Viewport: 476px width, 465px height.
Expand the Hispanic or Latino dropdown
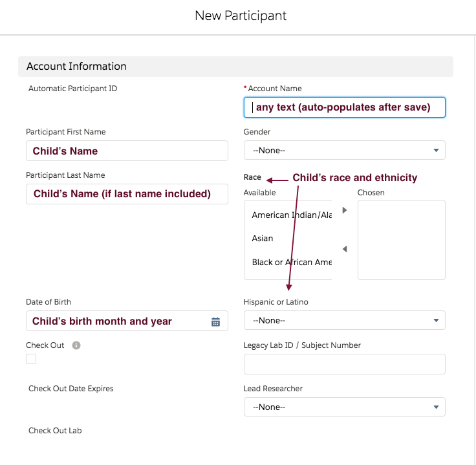[x=344, y=320]
